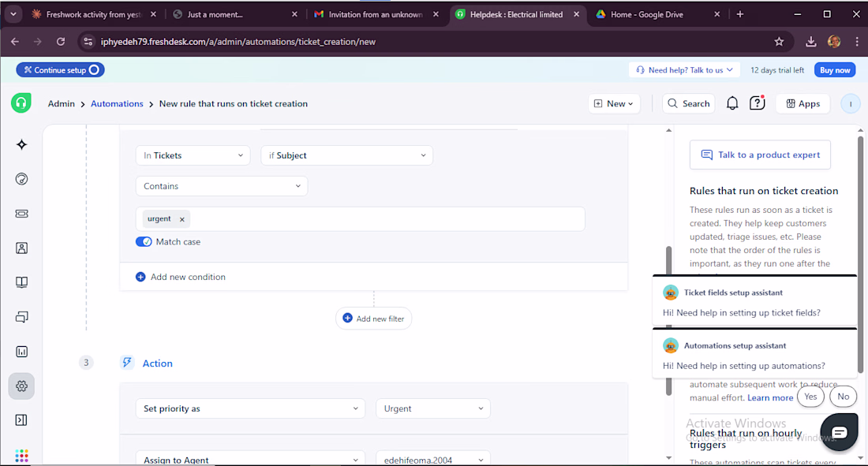The image size is (868, 466).
Task: Toggle the Match case switch
Action: click(x=144, y=242)
